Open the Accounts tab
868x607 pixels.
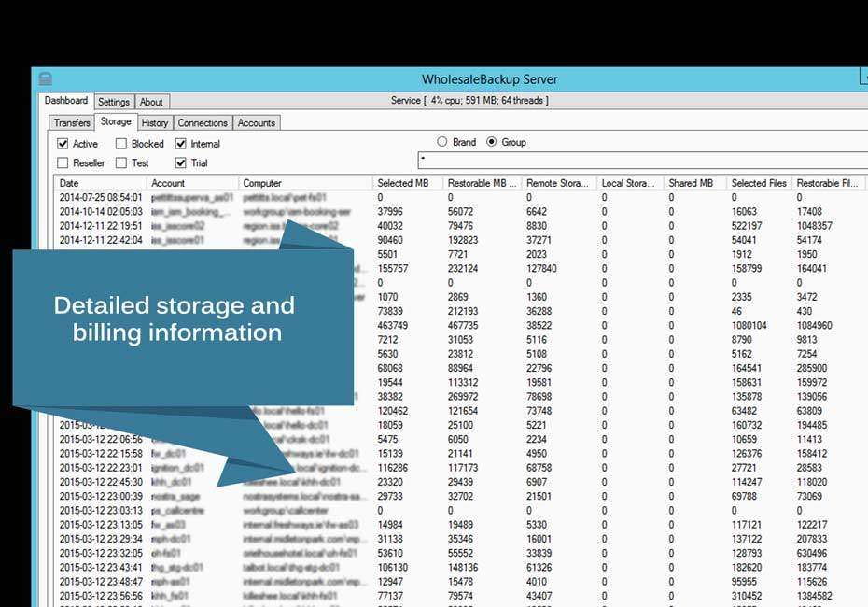pos(257,122)
